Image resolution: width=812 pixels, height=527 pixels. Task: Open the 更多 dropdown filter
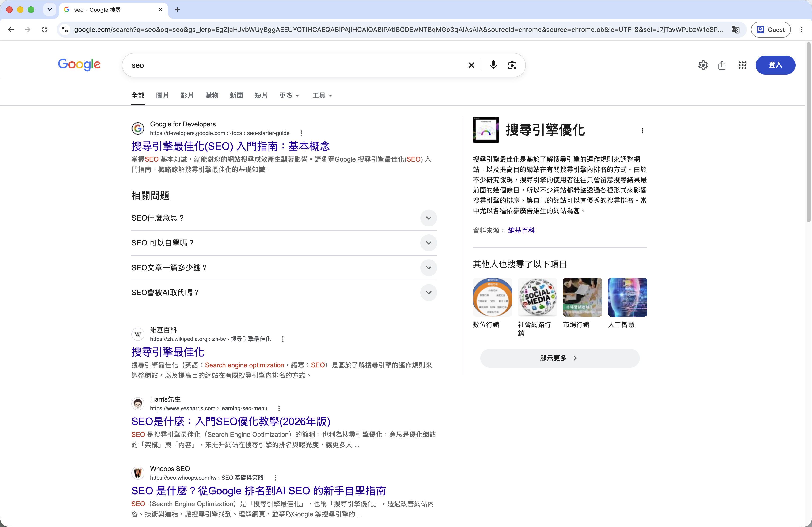click(x=289, y=95)
